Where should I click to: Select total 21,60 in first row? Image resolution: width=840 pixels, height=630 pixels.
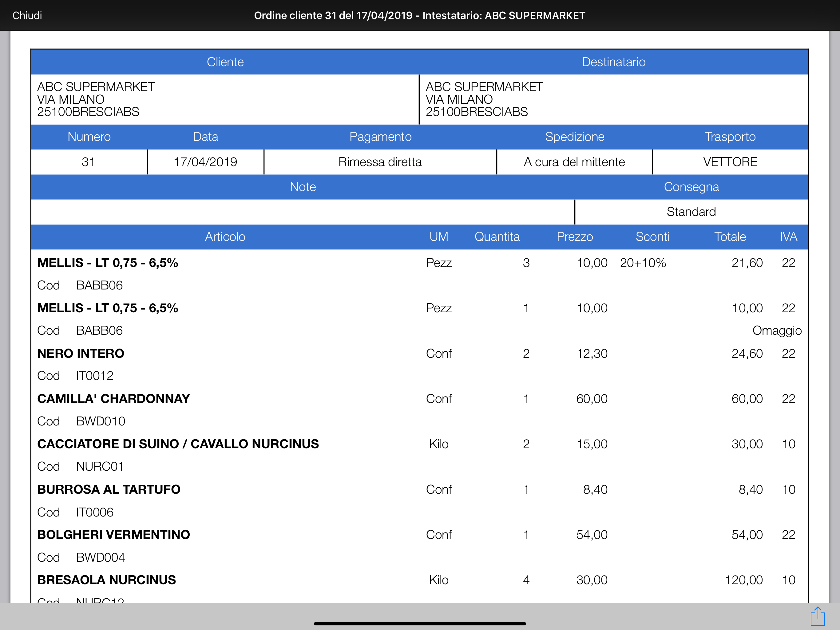(747, 263)
